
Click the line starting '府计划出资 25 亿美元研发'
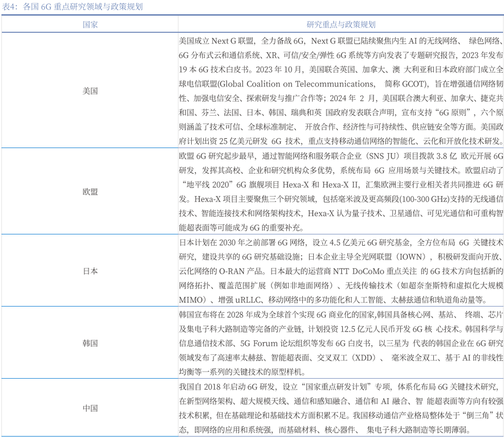[341, 141]
